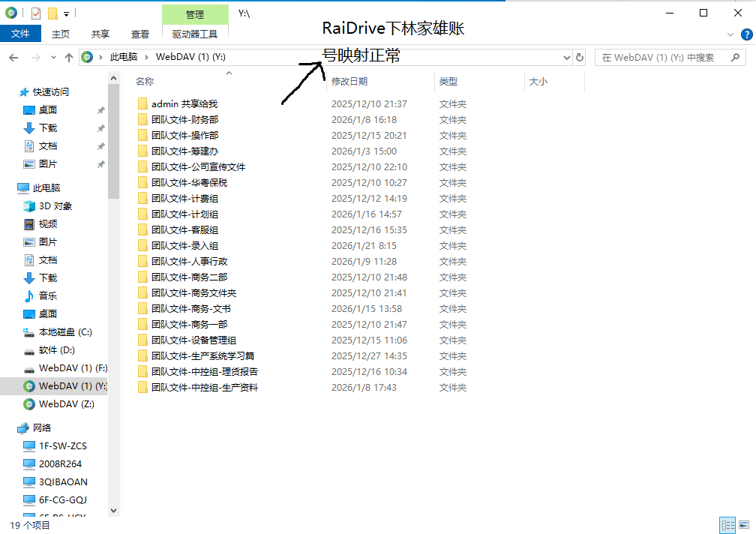Select 网络 in the navigation pane
This screenshot has height=534, width=756.
[41, 428]
